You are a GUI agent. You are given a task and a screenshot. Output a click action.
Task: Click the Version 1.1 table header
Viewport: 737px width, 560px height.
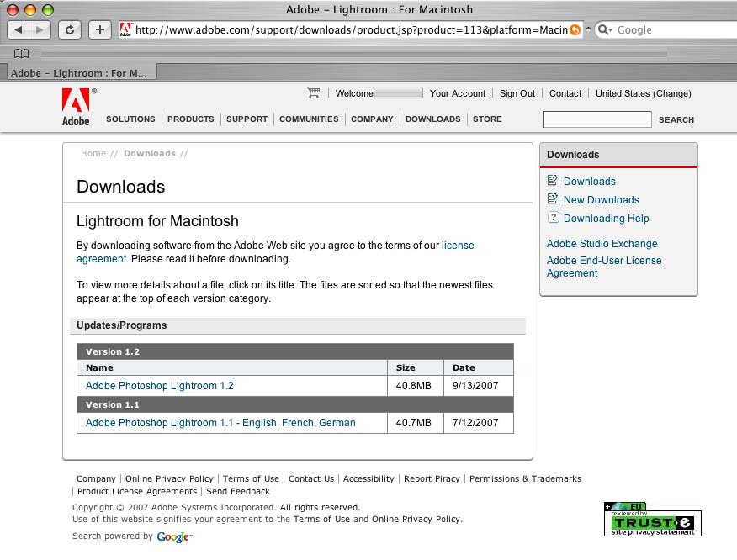[295, 404]
